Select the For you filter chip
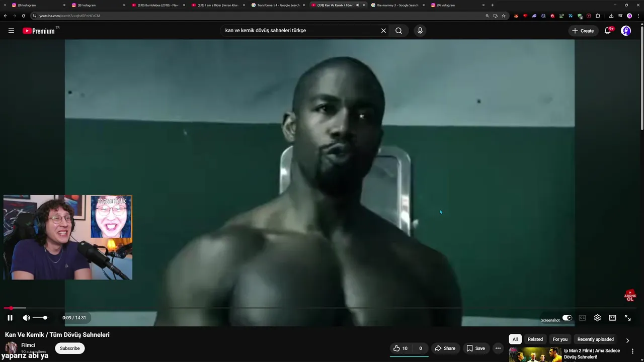The image size is (644, 362). (x=560, y=339)
